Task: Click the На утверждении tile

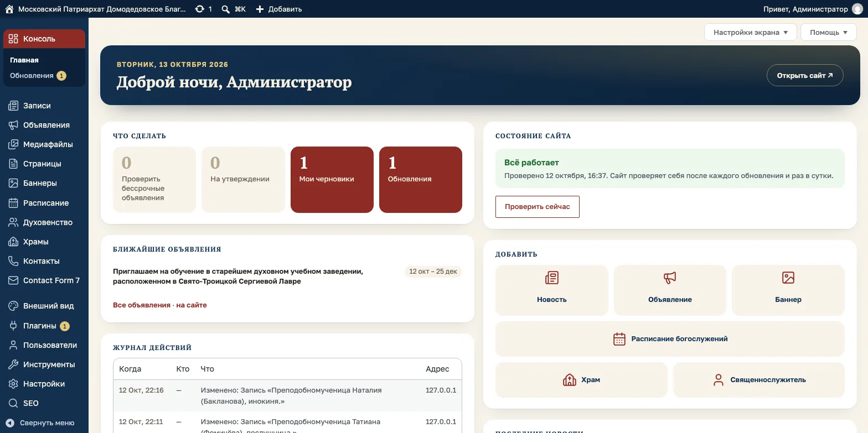Action: pos(243,180)
